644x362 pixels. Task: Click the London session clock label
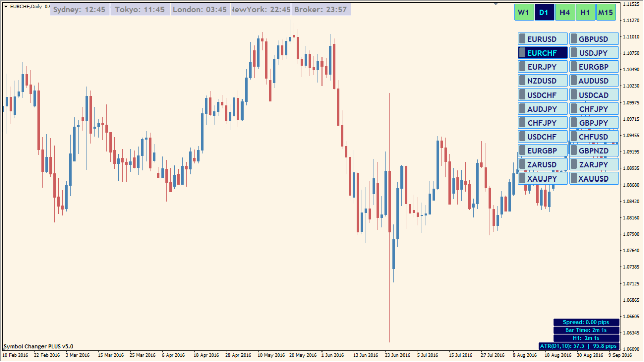[x=200, y=10]
